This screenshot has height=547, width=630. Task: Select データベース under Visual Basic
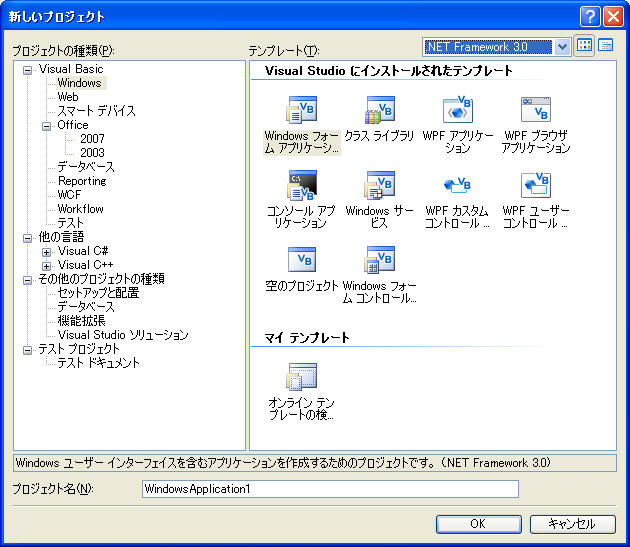86,166
